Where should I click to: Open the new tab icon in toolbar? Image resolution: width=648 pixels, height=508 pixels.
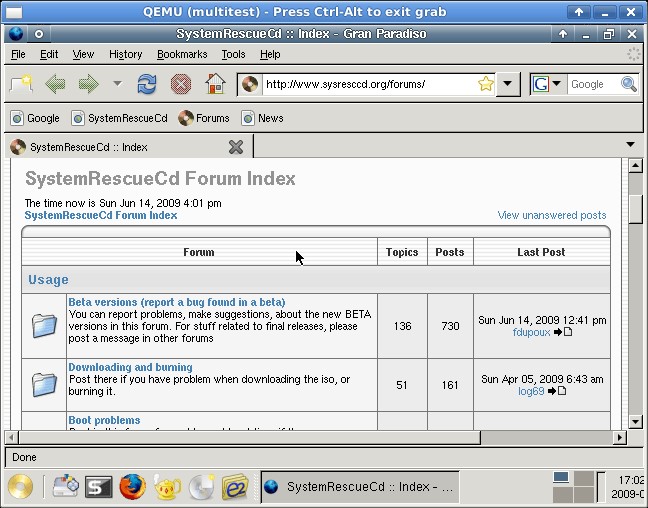tap(21, 84)
